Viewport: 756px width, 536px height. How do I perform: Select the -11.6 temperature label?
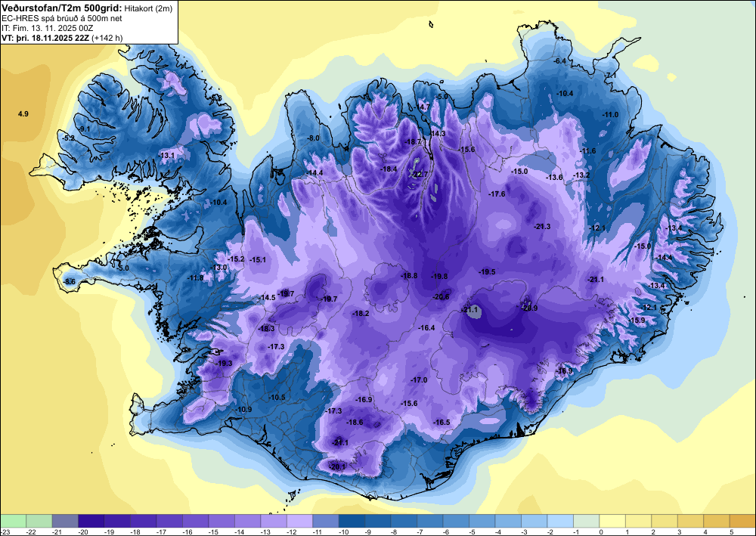coord(587,151)
